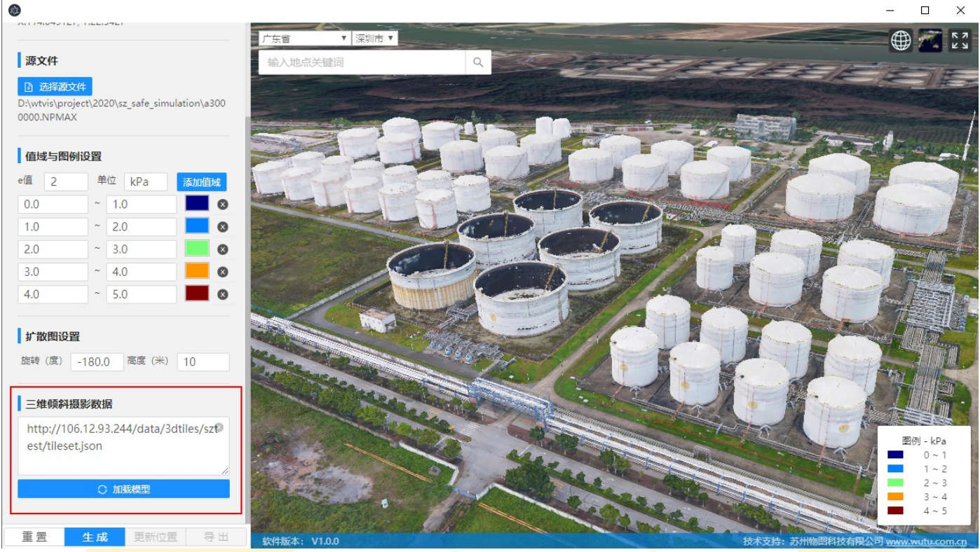Pick the blue 1.0~2.0 color swatch
The image size is (980, 552).
[x=197, y=226]
